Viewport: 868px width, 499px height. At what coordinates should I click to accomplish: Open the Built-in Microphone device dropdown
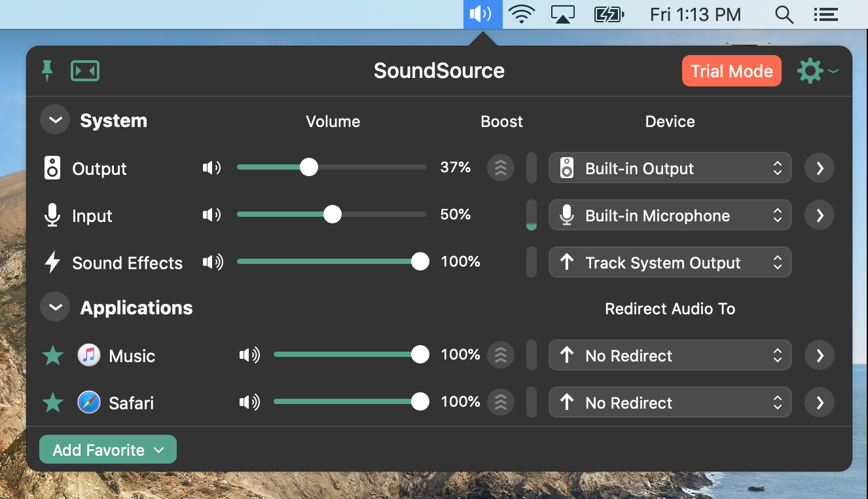(x=670, y=215)
